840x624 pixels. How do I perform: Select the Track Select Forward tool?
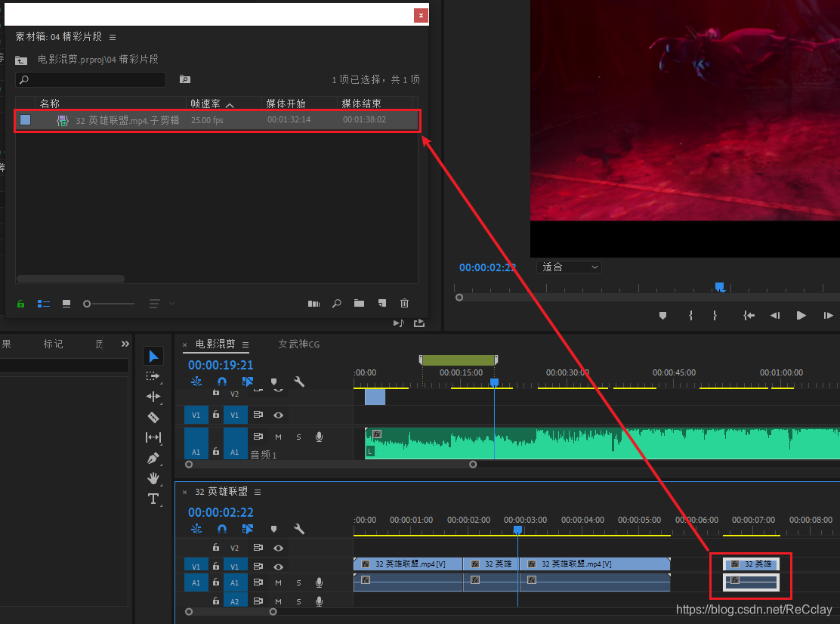(153, 376)
